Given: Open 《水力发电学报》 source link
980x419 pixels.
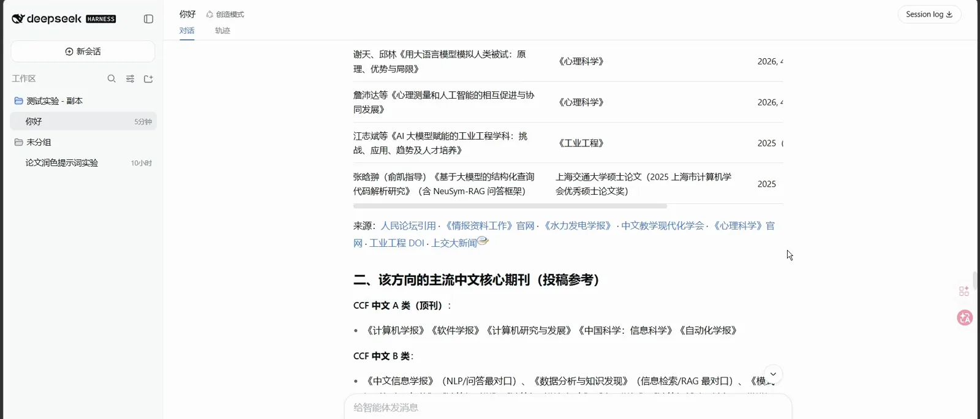Looking at the screenshot, I should [x=578, y=226].
